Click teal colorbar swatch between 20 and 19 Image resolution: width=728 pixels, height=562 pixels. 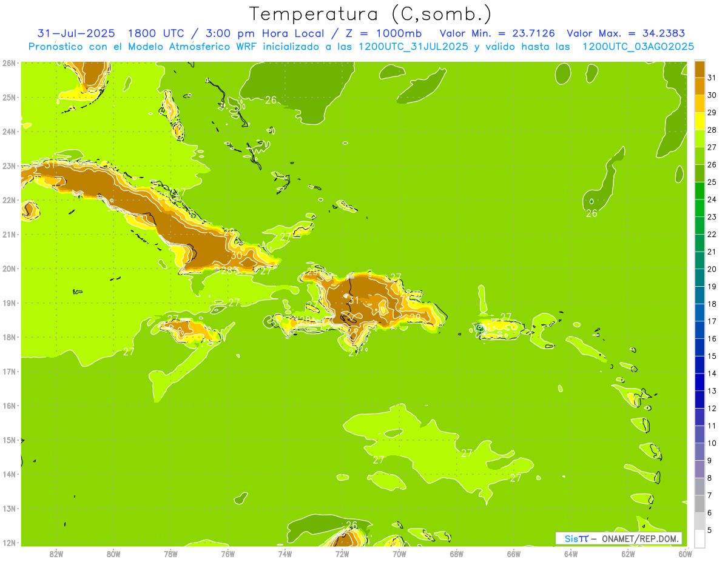click(700, 278)
